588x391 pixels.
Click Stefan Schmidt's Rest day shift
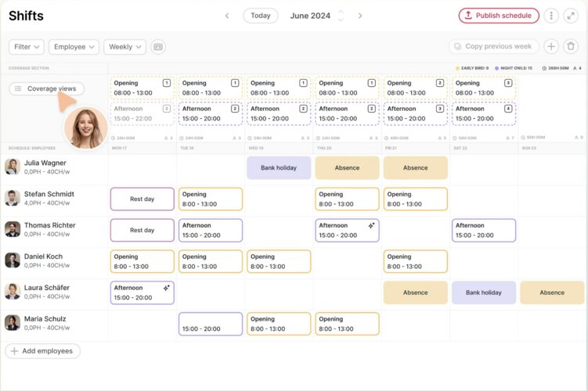142,199
